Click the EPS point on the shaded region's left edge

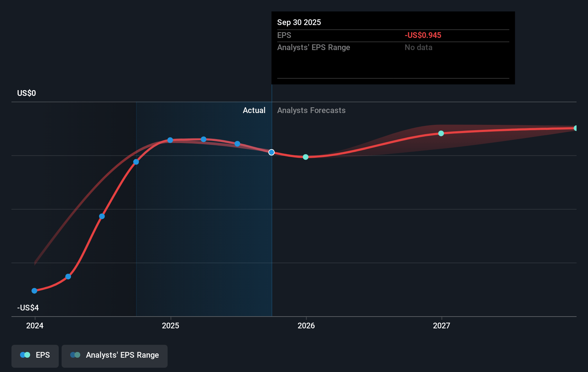pos(136,162)
